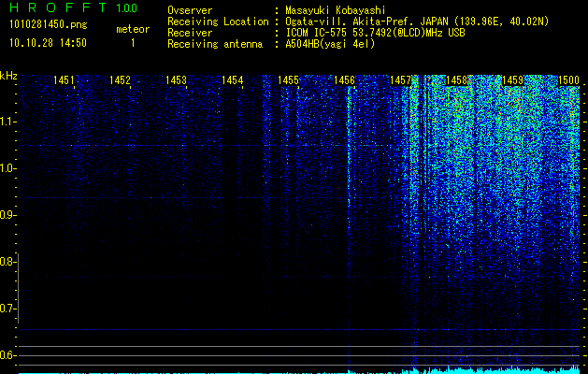Click the Receiving Location label
The width and height of the screenshot is (588, 374).
218,22
